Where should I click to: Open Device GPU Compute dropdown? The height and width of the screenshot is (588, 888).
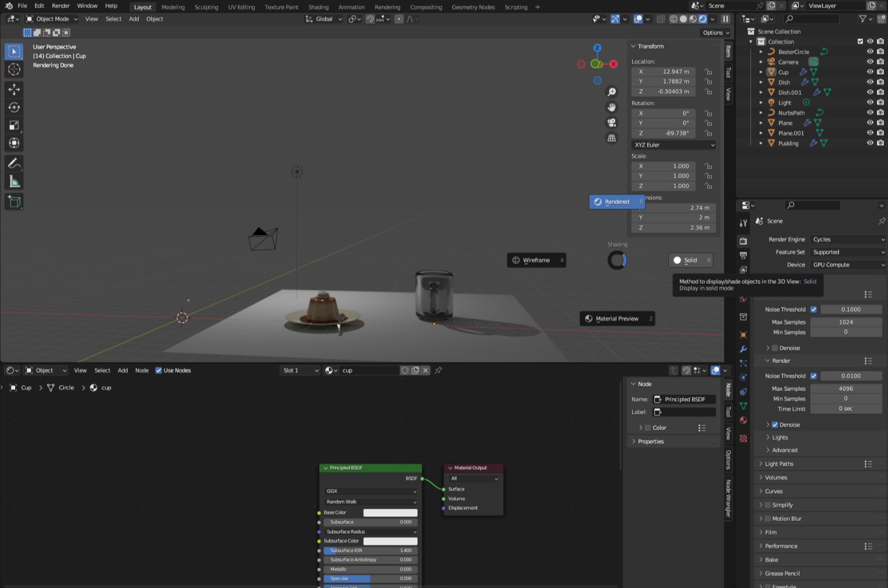(848, 265)
